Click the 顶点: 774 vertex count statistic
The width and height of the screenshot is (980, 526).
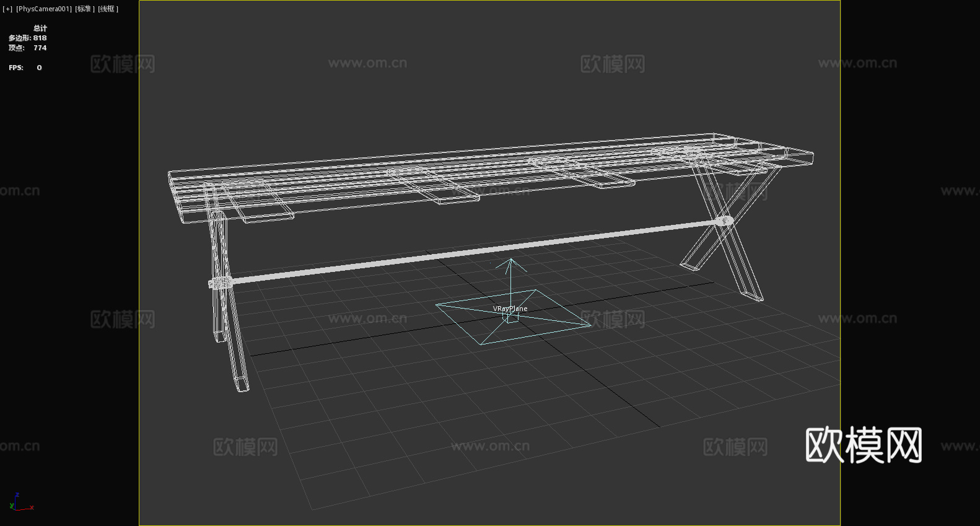[x=27, y=48]
